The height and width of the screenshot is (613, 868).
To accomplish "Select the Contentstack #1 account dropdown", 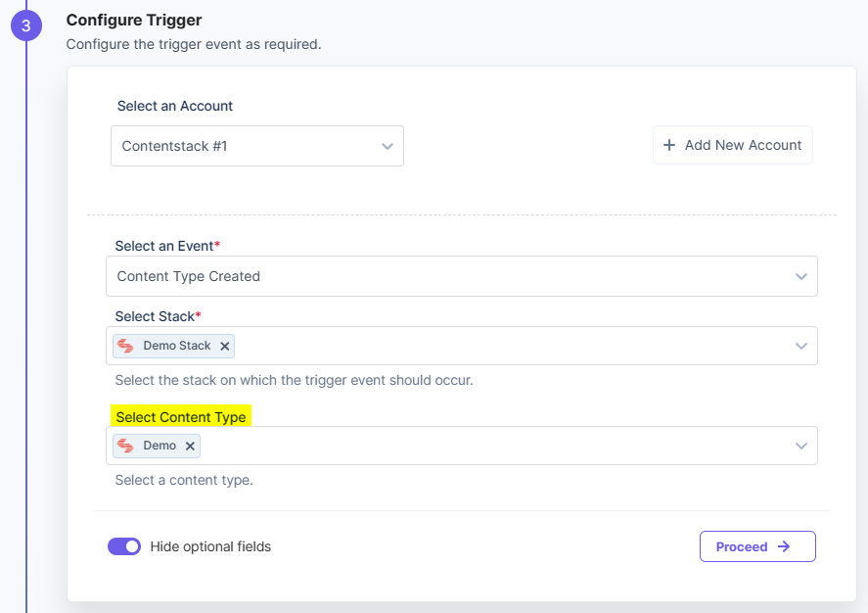I will (x=257, y=145).
